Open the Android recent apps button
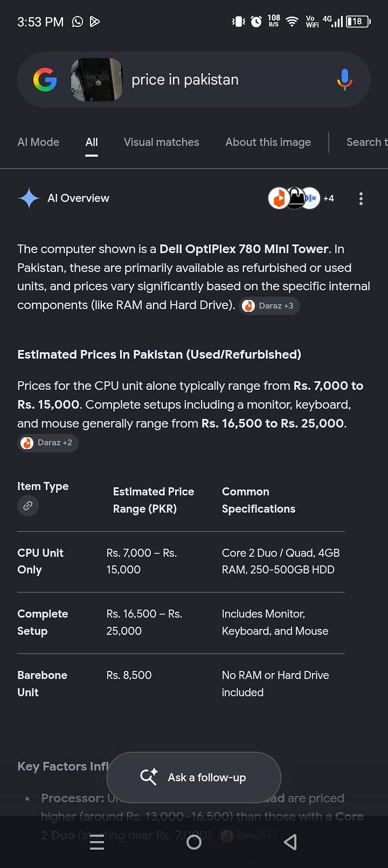Image resolution: width=388 pixels, height=868 pixels. pyautogui.click(x=97, y=842)
